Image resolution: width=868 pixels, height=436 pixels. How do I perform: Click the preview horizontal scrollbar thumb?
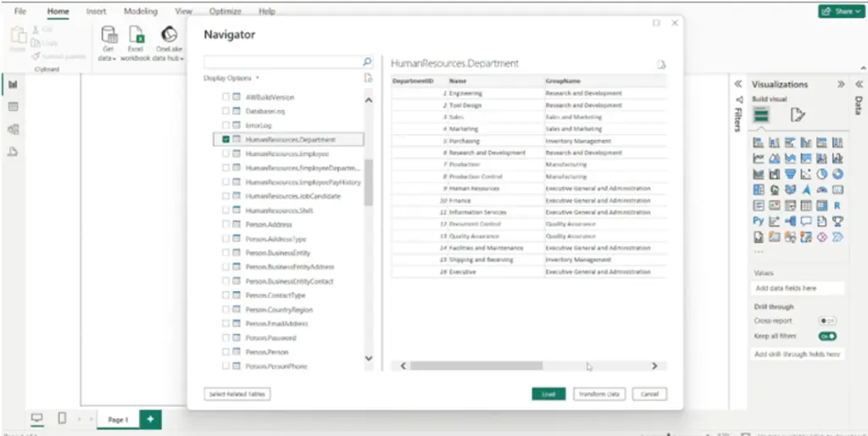[x=476, y=366]
